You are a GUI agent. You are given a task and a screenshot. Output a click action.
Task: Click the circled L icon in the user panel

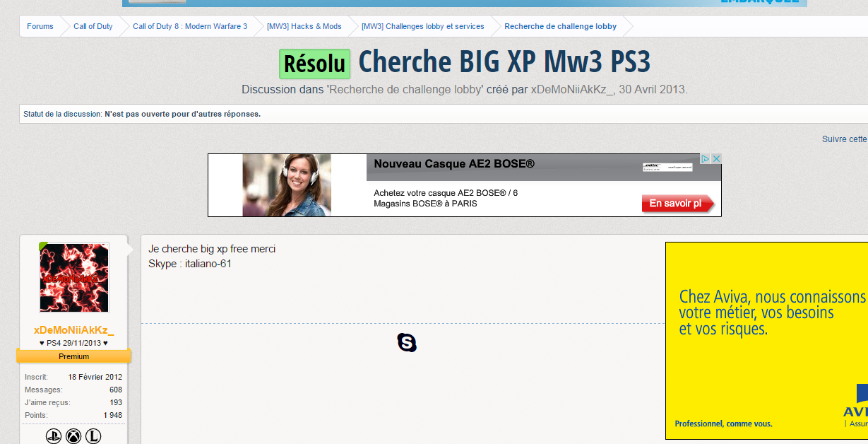(x=93, y=437)
